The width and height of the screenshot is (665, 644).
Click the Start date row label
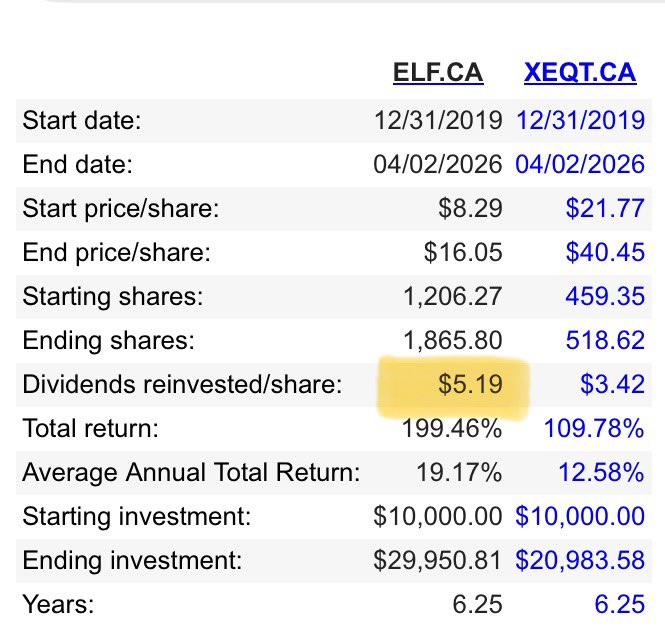(x=81, y=120)
